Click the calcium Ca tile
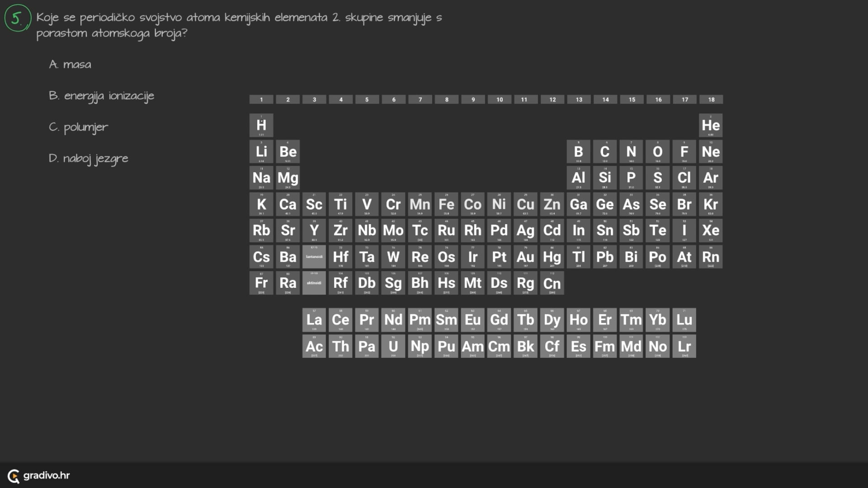The height and width of the screenshot is (488, 868). click(x=288, y=204)
